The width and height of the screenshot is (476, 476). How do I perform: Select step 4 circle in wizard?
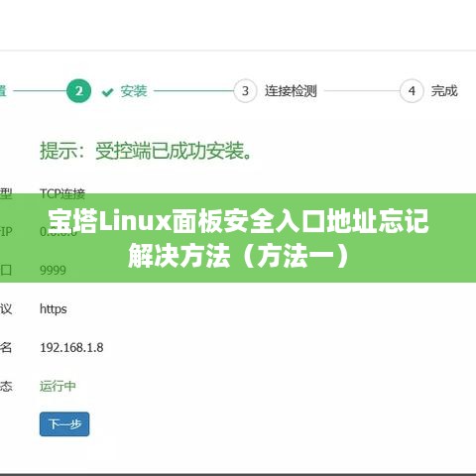[x=412, y=91]
